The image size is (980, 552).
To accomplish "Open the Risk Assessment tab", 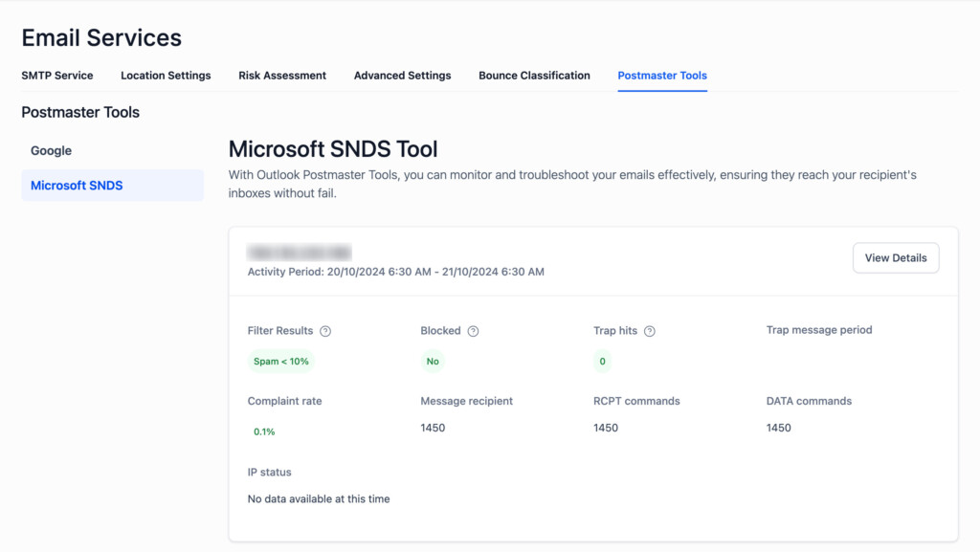I will [282, 76].
